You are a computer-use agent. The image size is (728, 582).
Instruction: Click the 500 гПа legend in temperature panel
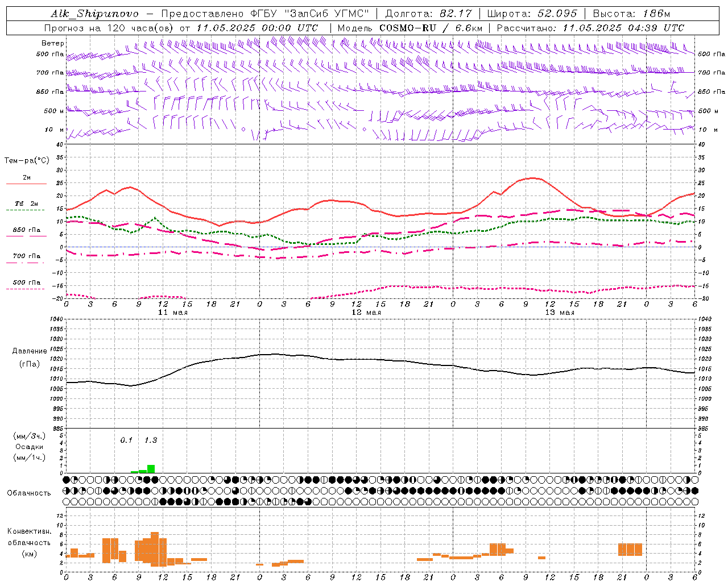click(x=27, y=282)
